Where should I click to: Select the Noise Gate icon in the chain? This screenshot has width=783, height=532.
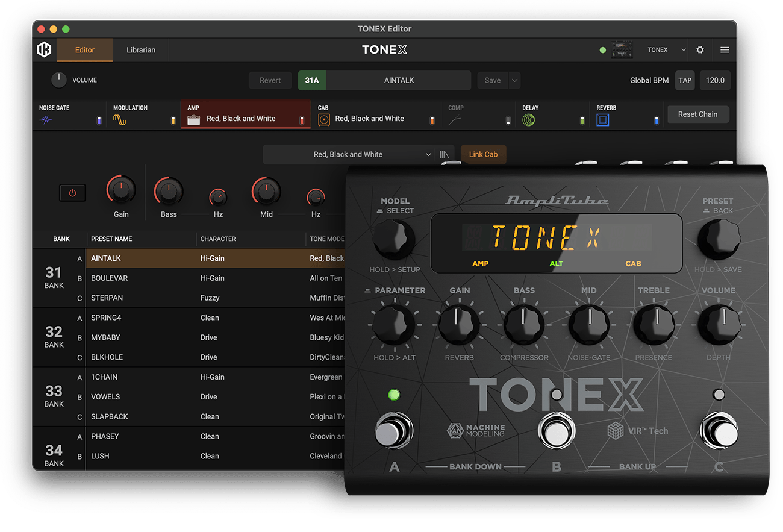[x=45, y=118]
